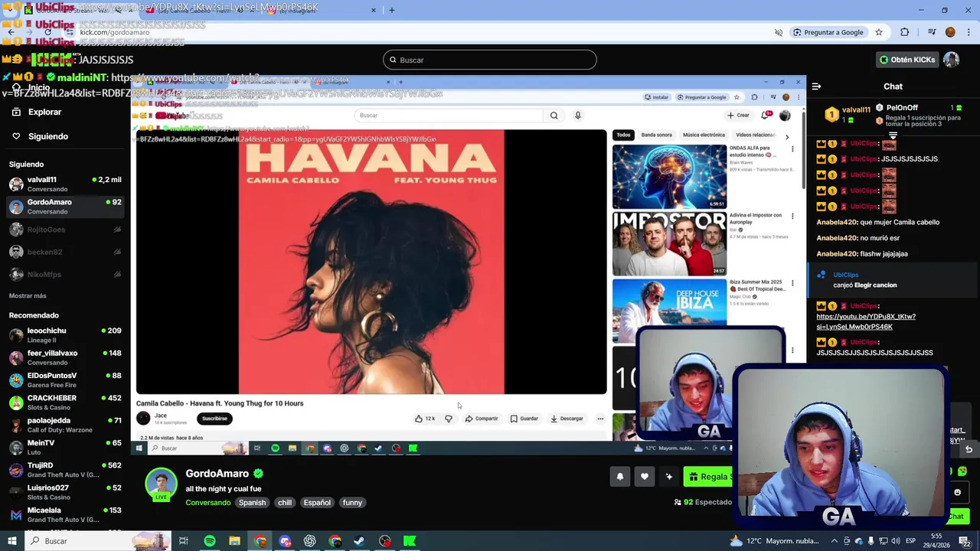This screenshot has height=551, width=980.
Task: Open options menu for Adivina el Impostor video
Action: [792, 216]
